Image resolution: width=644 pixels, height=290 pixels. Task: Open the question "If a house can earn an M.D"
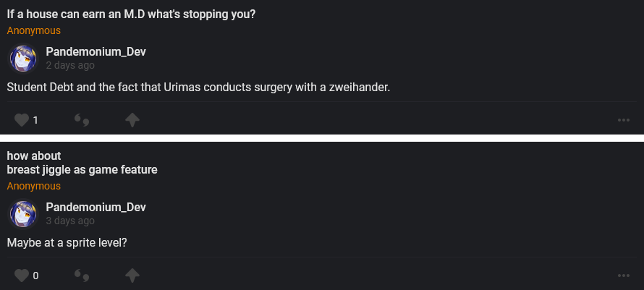[x=131, y=14]
